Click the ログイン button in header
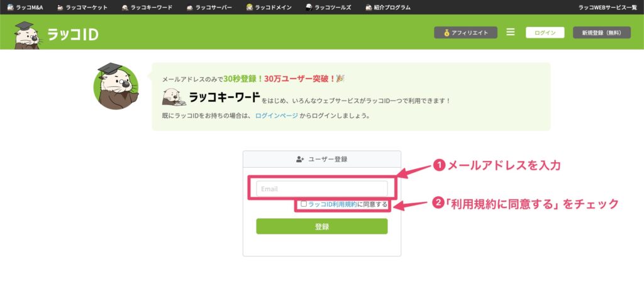Image resolution: width=644 pixels, height=281 pixels. [x=545, y=33]
